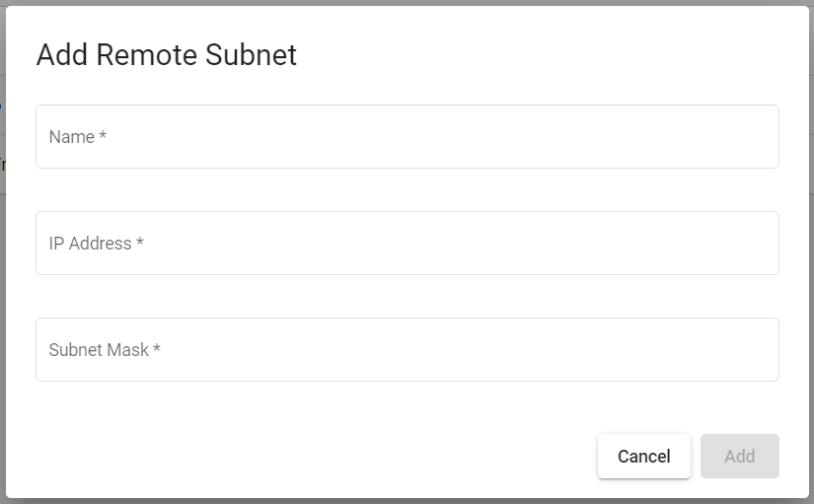Place cursor in the remote subnet Name box
Image resolution: width=814 pixels, height=504 pixels.
pyautogui.click(x=407, y=137)
